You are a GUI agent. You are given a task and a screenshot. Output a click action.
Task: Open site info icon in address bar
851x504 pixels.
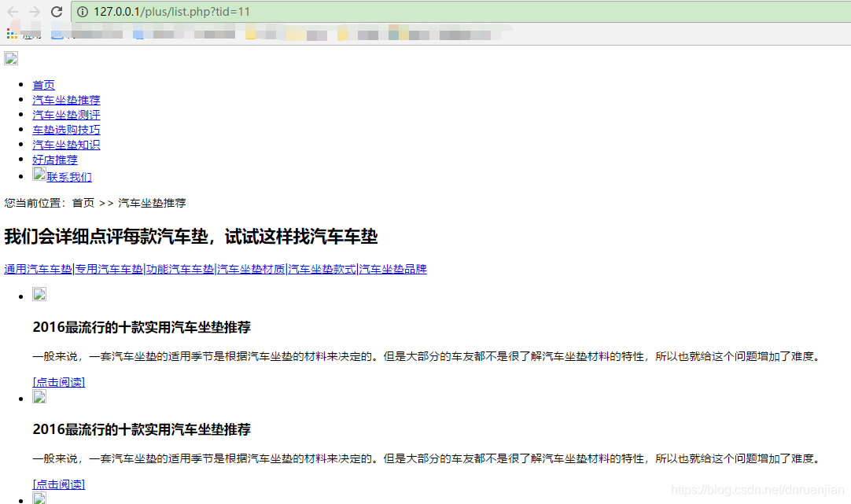(x=83, y=12)
